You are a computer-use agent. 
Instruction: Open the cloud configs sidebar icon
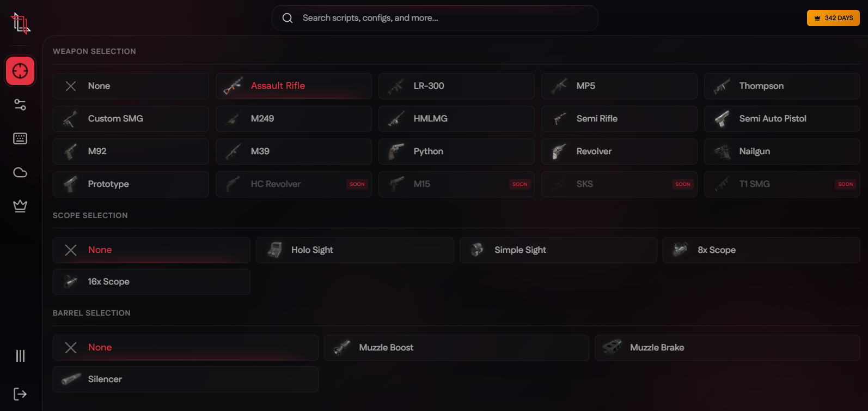click(20, 172)
